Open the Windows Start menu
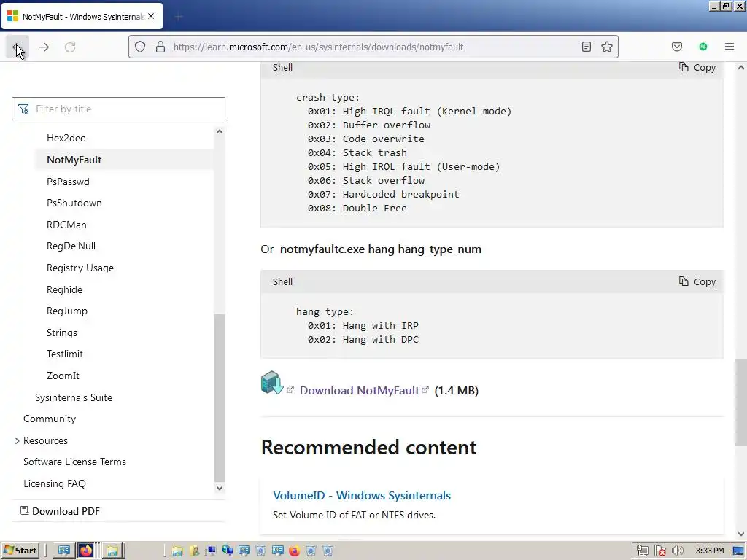This screenshot has width=747, height=560. coord(20,551)
